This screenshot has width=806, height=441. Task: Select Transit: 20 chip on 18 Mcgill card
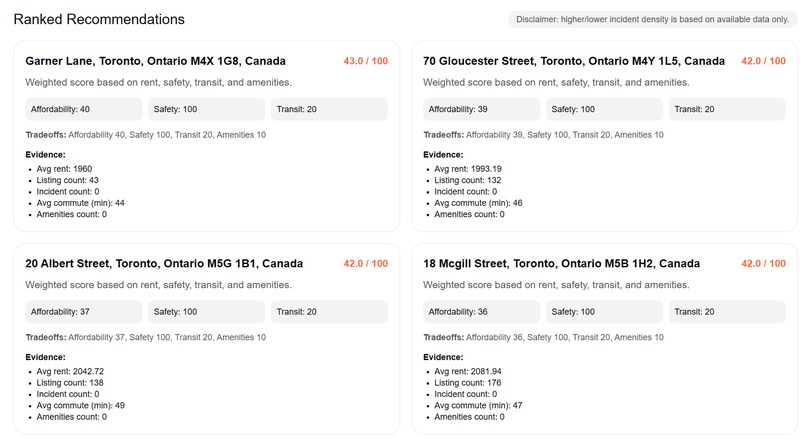[x=728, y=311]
